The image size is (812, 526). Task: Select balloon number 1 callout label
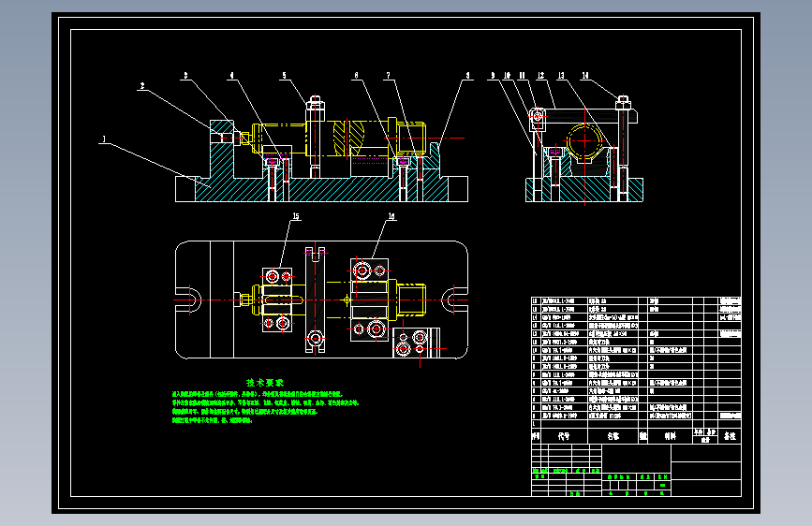coord(104,139)
